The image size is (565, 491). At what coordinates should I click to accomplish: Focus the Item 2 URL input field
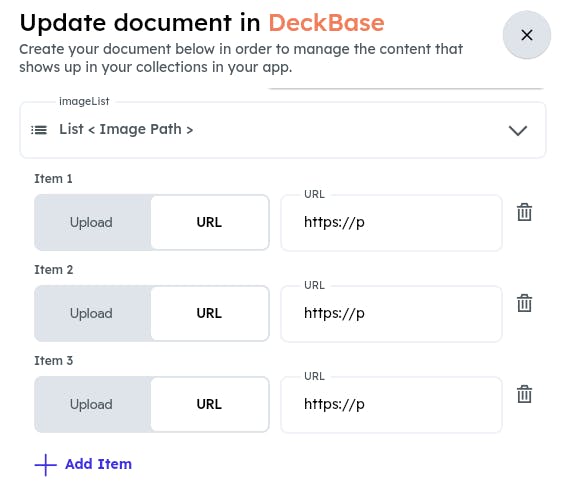(x=391, y=314)
